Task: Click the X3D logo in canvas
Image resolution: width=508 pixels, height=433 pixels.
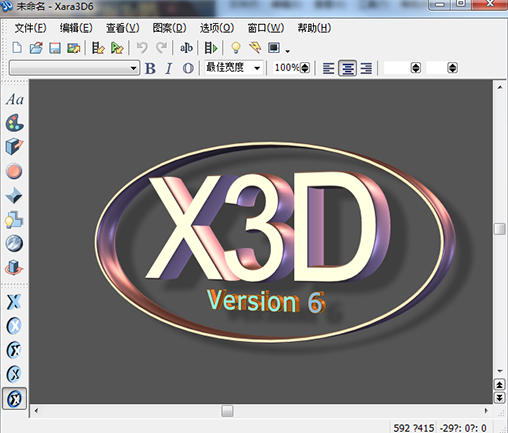Action: 267,227
